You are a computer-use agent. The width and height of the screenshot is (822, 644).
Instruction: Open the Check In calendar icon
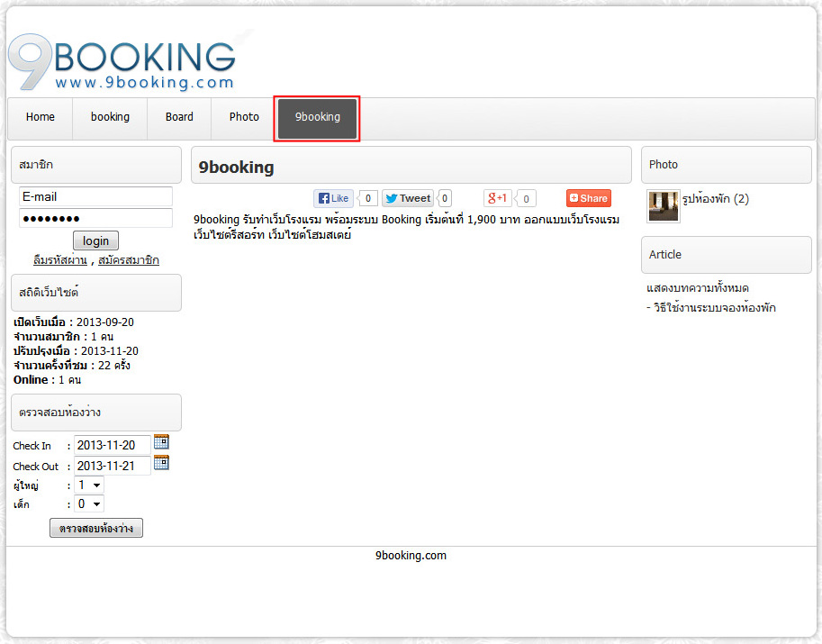161,442
